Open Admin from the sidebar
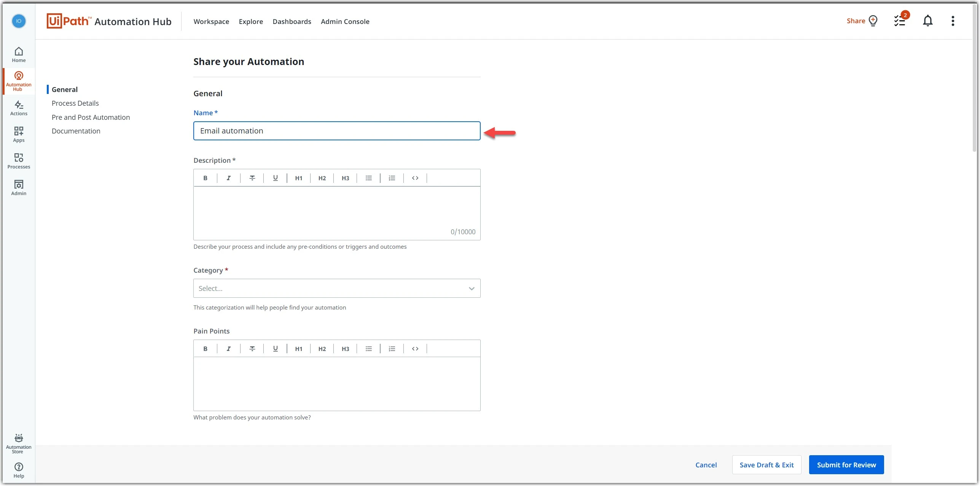Image resolution: width=980 pixels, height=486 pixels. pos(19,188)
